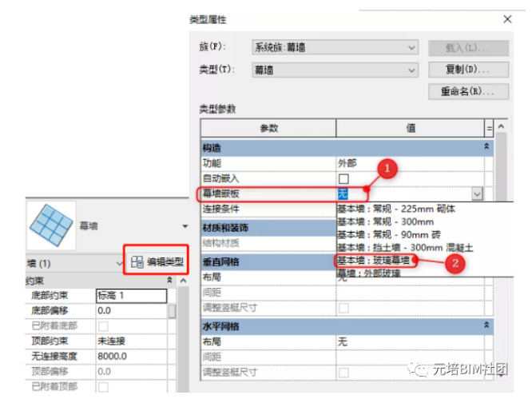Select 幕墙: 外部玻璃 option
532x403 pixels.
(x=369, y=273)
